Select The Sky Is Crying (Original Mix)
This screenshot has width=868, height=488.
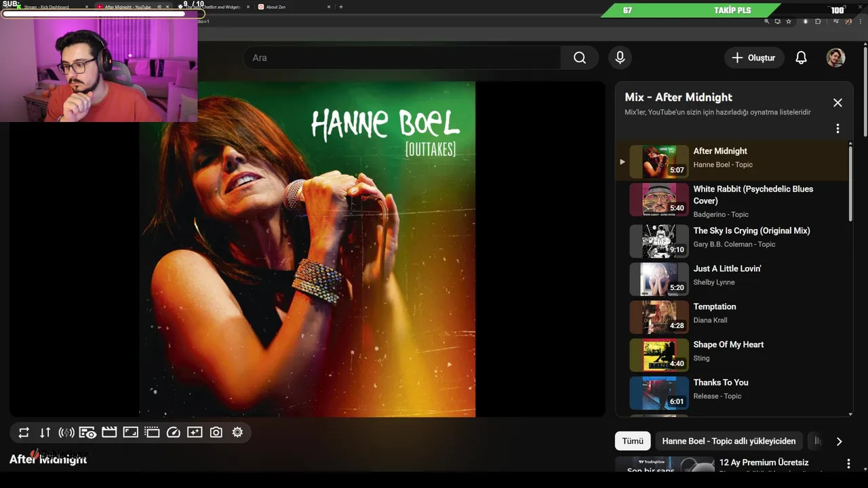point(732,241)
